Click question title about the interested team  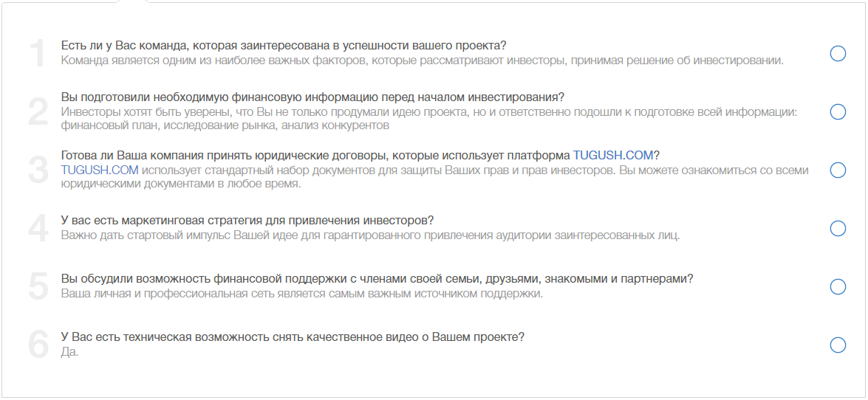pos(284,45)
